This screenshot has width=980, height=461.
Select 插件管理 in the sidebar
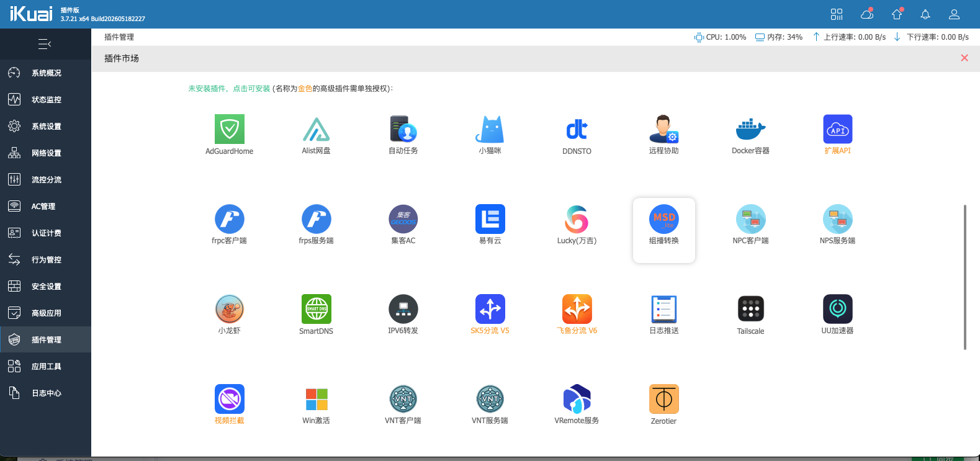pyautogui.click(x=45, y=340)
